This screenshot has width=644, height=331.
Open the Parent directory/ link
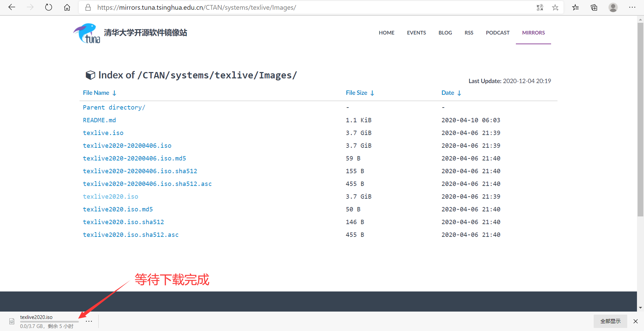coord(114,108)
